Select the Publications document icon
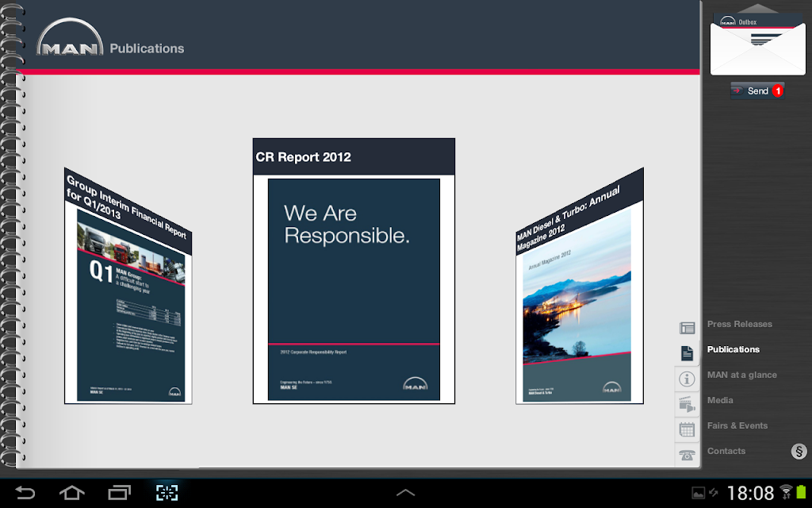Image resolution: width=812 pixels, height=508 pixels. tap(687, 353)
